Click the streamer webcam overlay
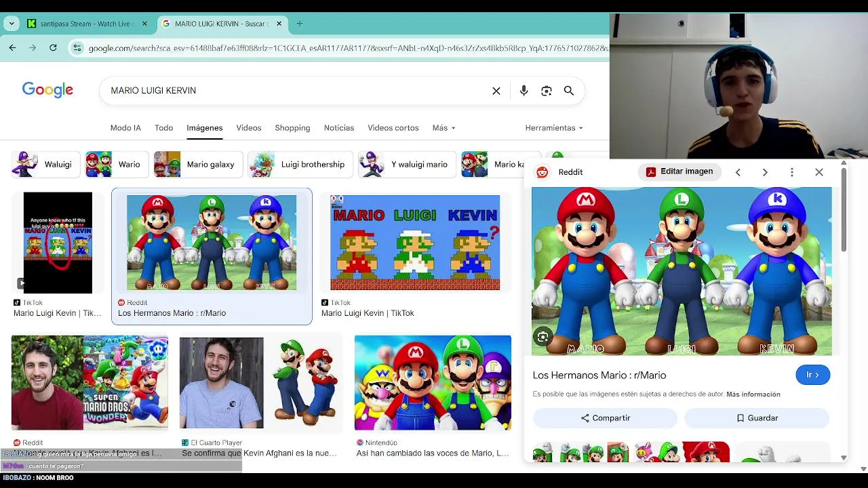868x488 pixels. click(x=738, y=85)
